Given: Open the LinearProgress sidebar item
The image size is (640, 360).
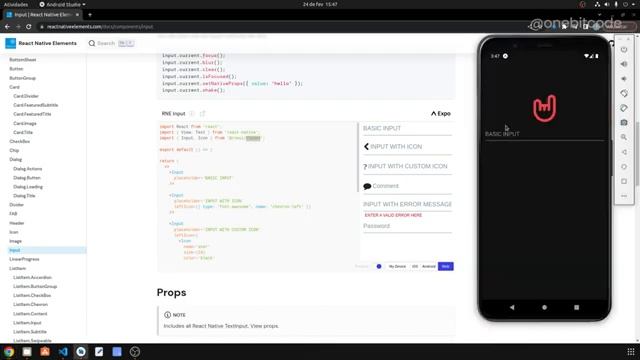Looking at the screenshot, I should tap(24, 259).
